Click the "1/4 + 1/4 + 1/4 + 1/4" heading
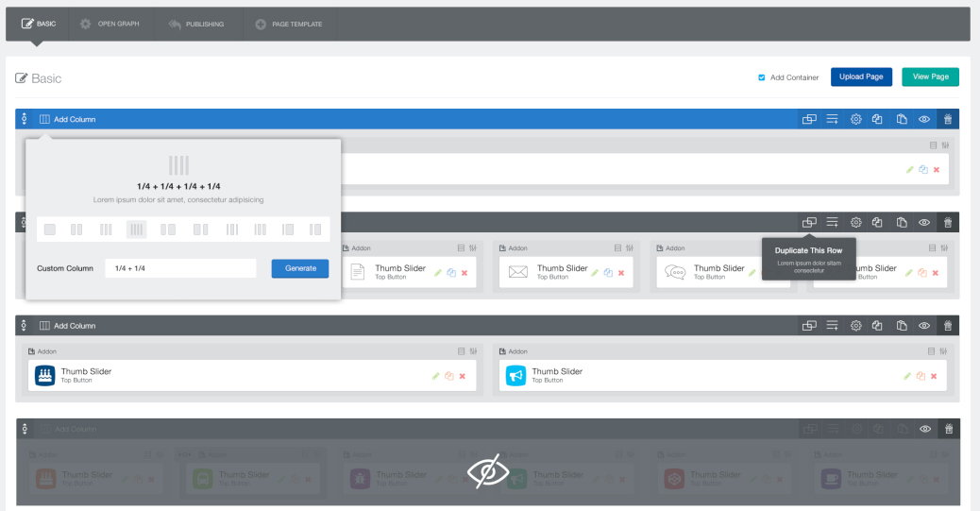This screenshot has width=980, height=511. click(x=178, y=186)
